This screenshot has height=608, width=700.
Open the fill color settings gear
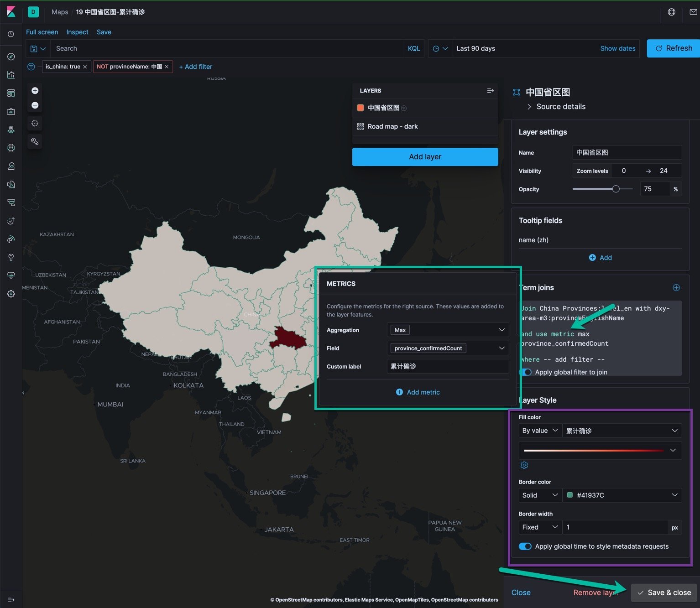tap(524, 465)
